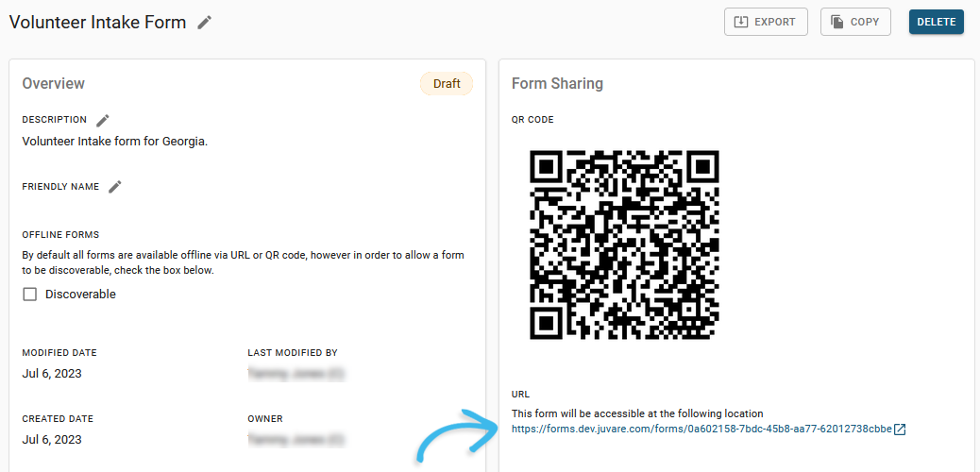Click the Form Sharing panel heading
This screenshot has height=472, width=980.
pos(557,84)
